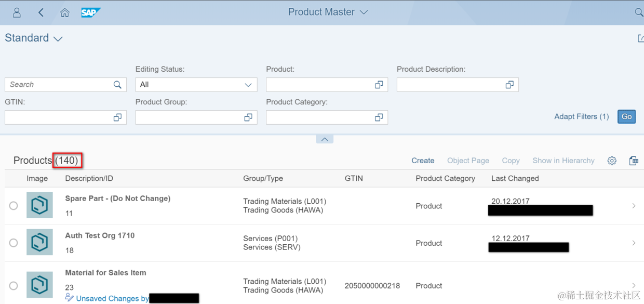Click Show in Hierarchy button
Screen dimensions: 644x304
pos(563,161)
